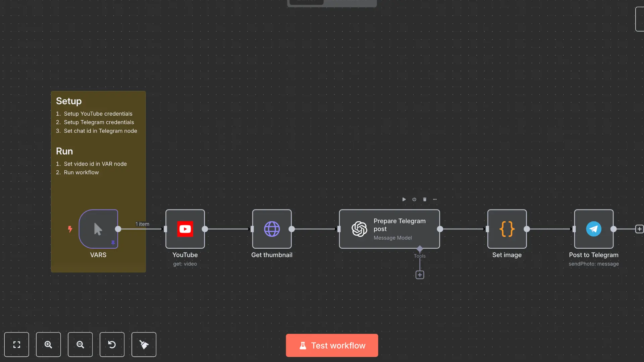
Task: Add a tool to the Prepare Telegram post node
Action: (420, 275)
